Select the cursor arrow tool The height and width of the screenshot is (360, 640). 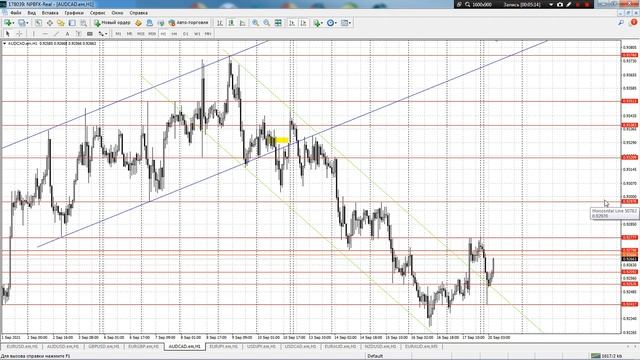point(7,33)
